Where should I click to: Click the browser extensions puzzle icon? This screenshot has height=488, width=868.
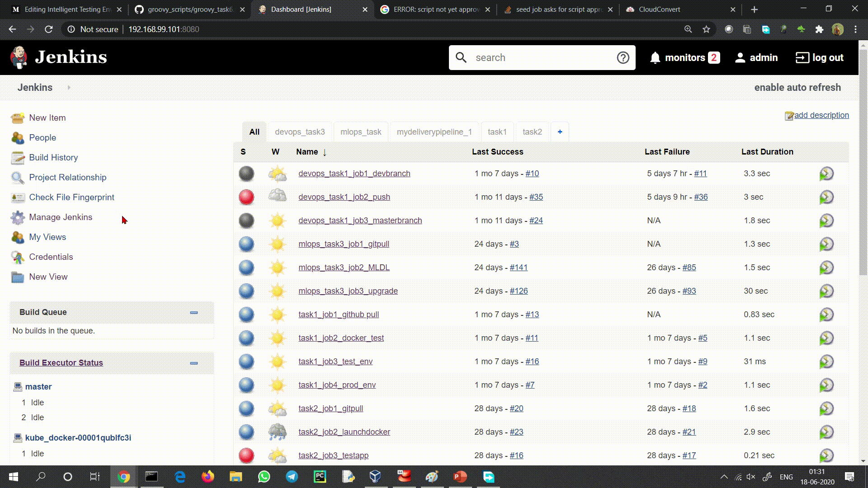point(819,29)
